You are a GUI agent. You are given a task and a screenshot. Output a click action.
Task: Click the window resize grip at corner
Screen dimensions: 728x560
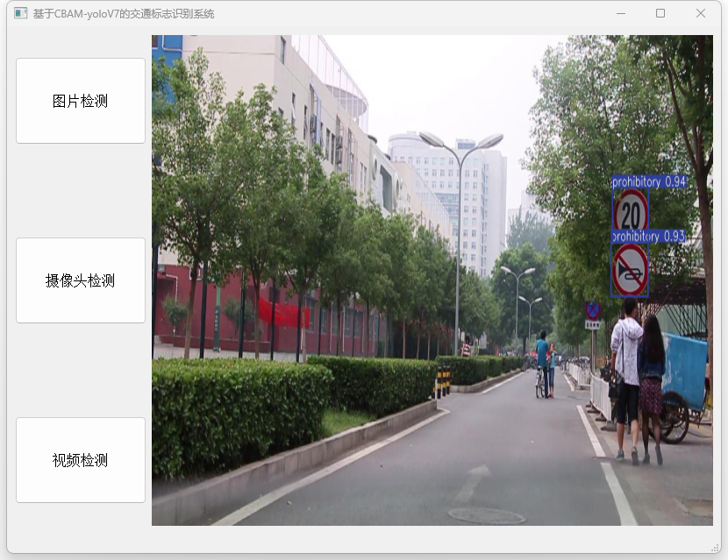click(x=716, y=548)
